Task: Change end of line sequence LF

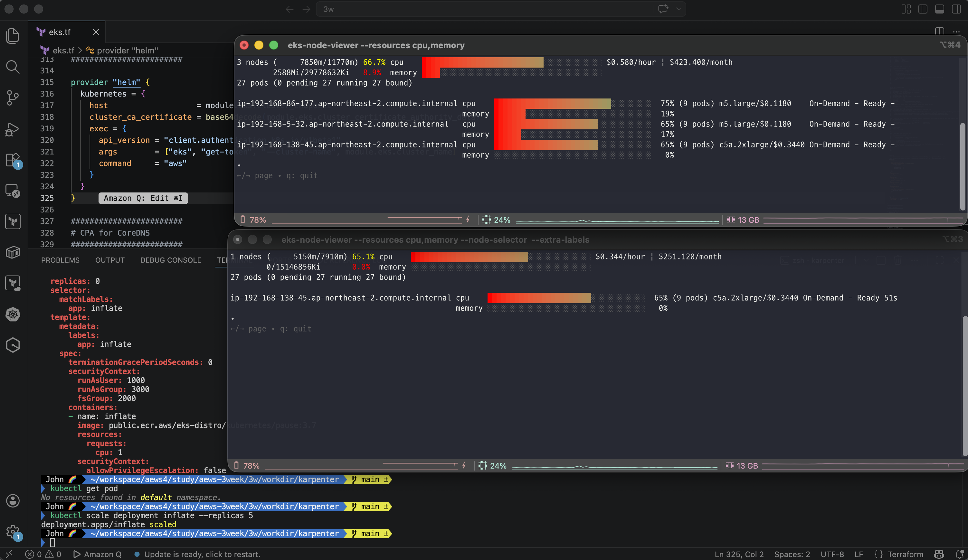Action: (859, 554)
